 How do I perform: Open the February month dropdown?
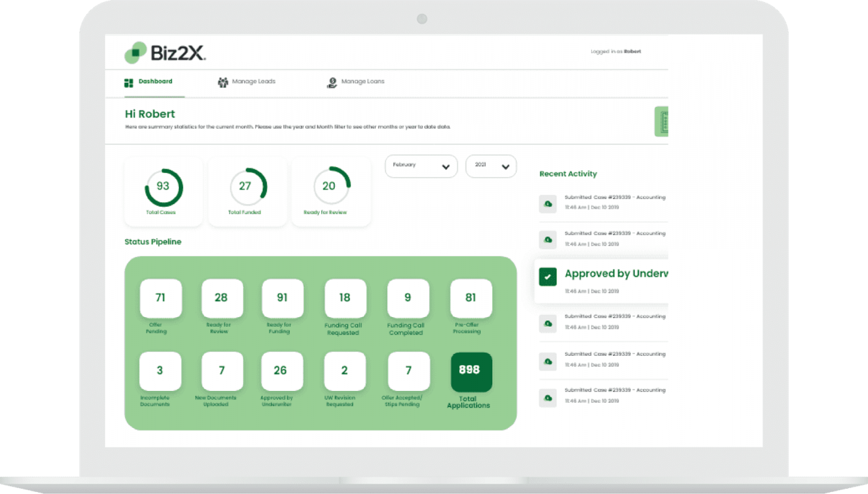click(421, 166)
